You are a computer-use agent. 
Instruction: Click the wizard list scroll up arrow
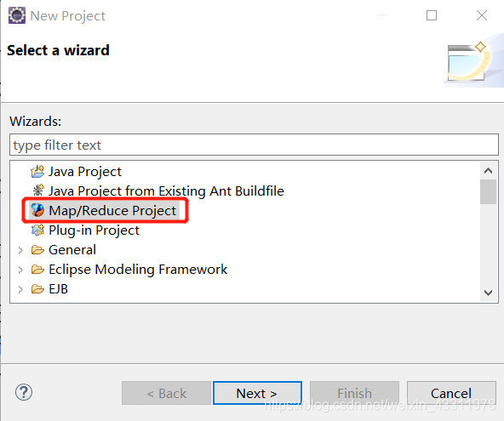(x=488, y=170)
